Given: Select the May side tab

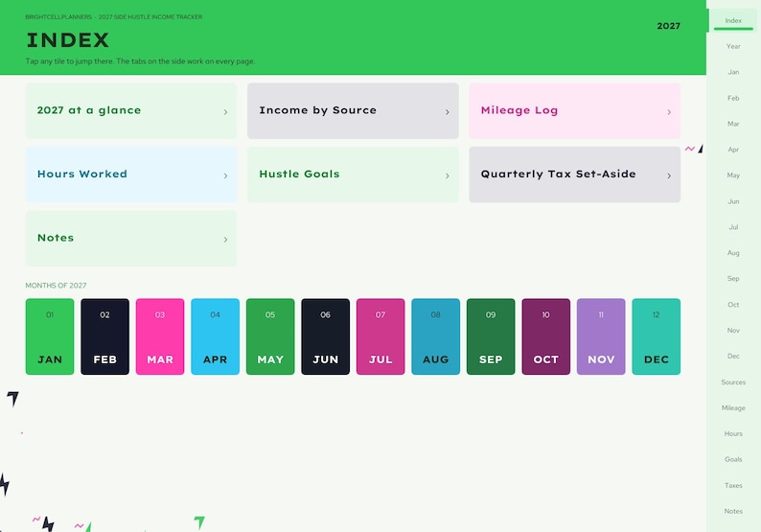Looking at the screenshot, I should pos(733,175).
